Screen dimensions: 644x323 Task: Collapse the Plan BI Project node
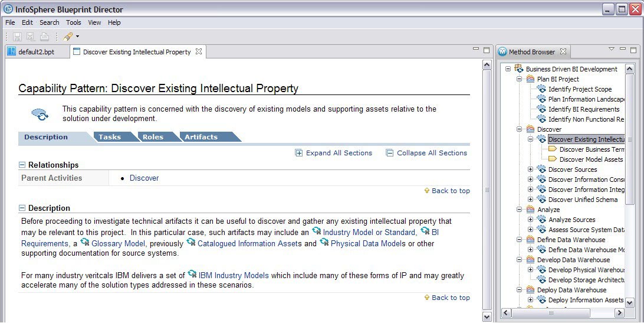[519, 79]
